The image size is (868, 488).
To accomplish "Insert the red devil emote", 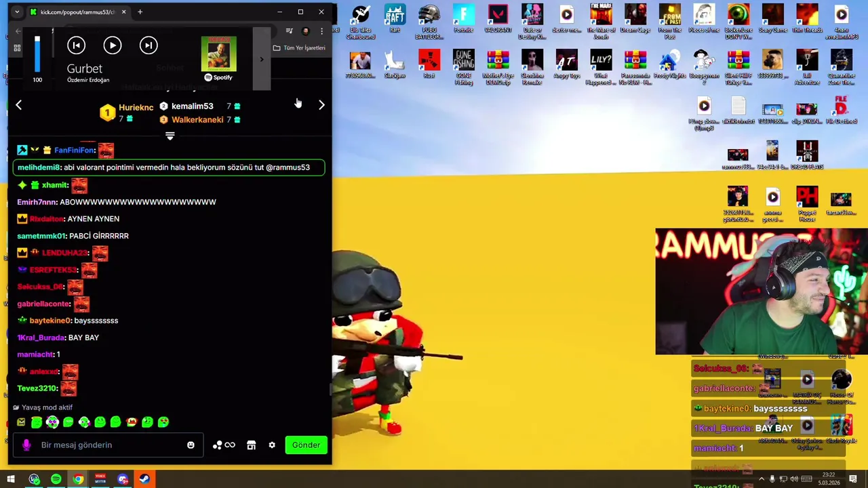I will click(x=132, y=422).
